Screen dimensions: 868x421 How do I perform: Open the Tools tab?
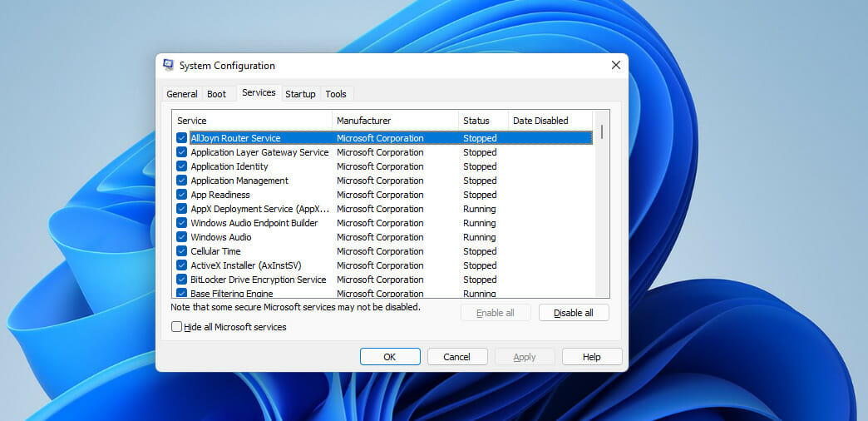click(336, 94)
